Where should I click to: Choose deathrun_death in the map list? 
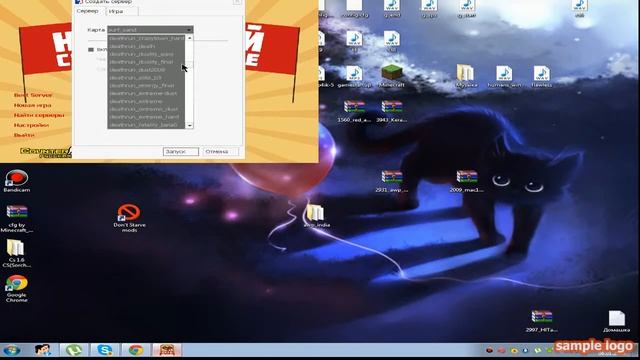pyautogui.click(x=146, y=46)
